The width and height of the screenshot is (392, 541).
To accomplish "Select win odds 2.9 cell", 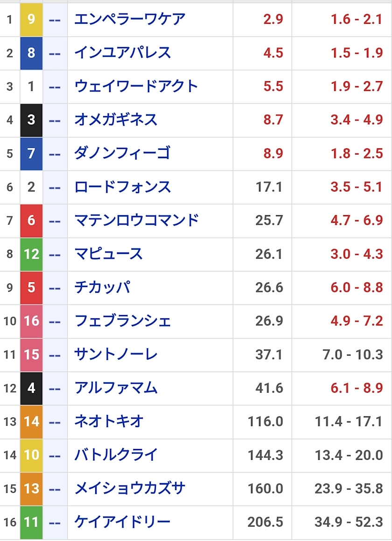I will [273, 19].
